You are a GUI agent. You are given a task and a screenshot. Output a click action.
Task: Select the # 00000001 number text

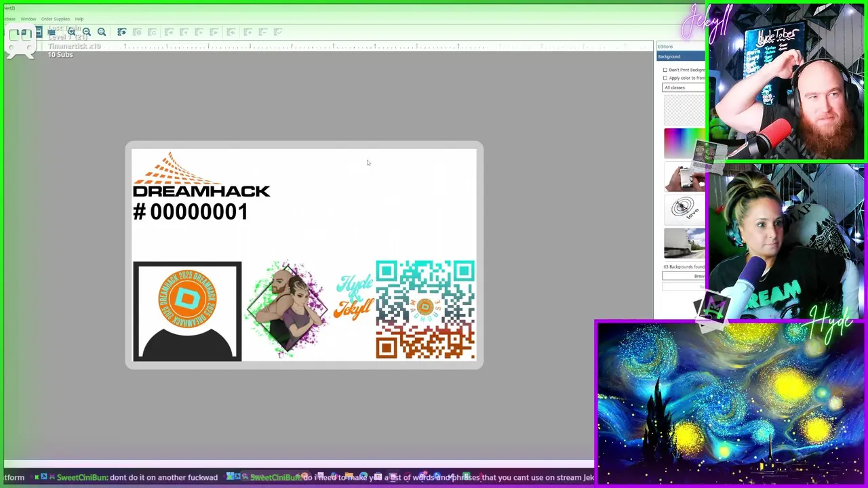(x=191, y=212)
